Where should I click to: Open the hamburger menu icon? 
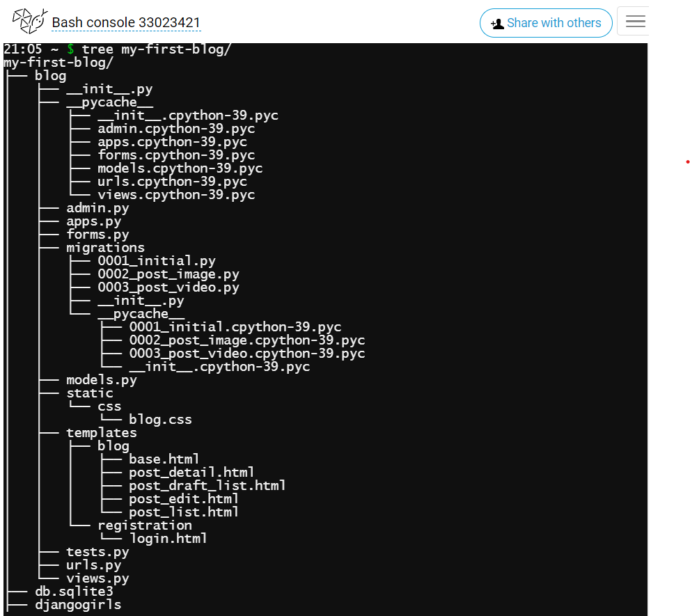click(x=635, y=21)
